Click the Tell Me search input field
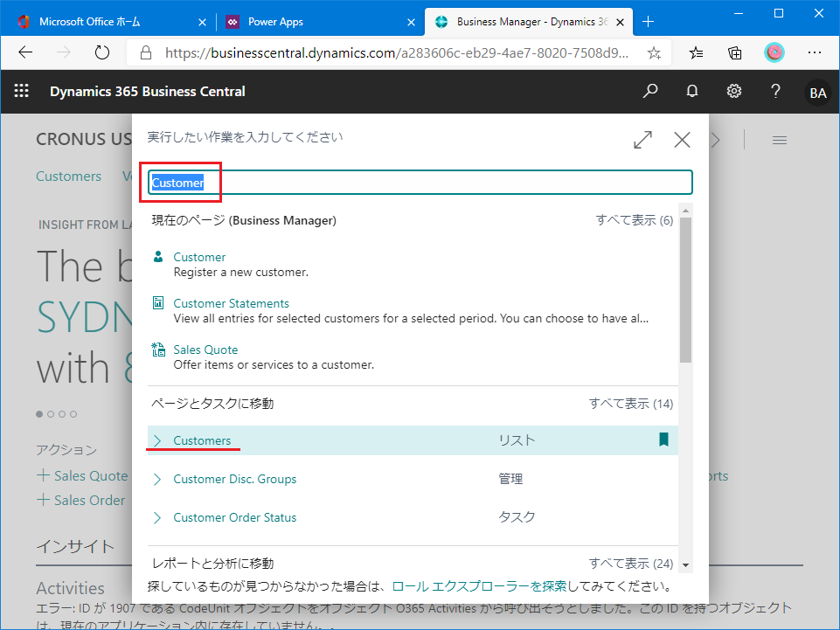This screenshot has height=630, width=840. 420,183
